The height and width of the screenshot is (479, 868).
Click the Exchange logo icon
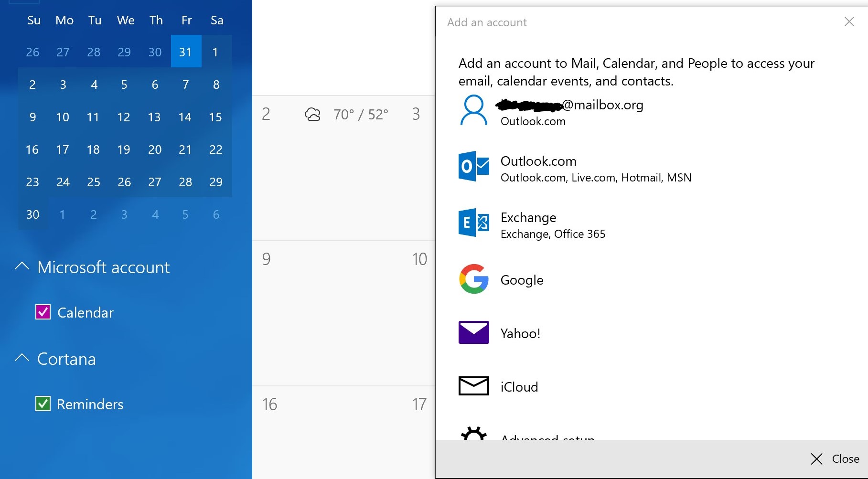tap(474, 223)
